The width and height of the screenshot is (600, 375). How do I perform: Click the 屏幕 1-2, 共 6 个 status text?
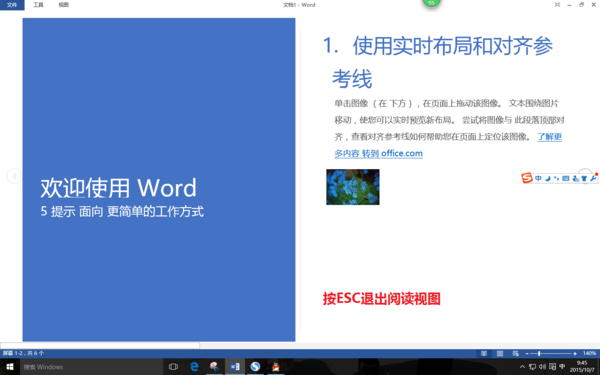point(23,353)
